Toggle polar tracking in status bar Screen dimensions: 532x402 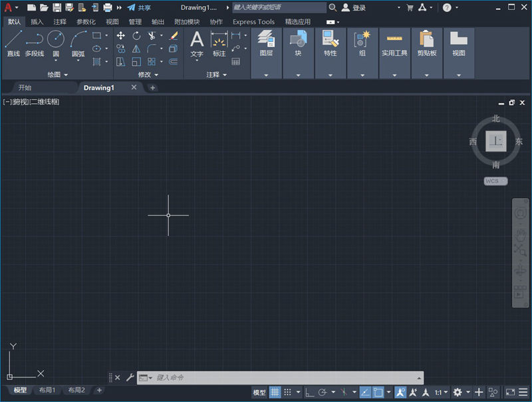(x=323, y=393)
